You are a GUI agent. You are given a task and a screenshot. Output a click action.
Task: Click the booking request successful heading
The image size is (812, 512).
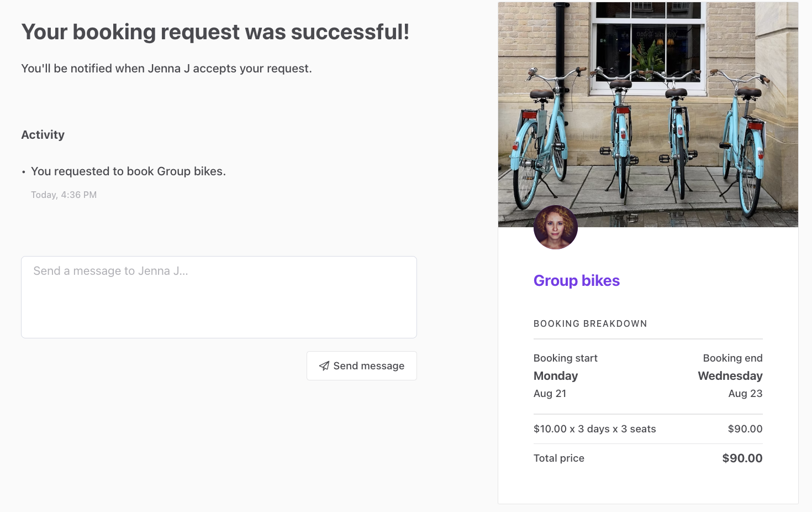pos(215,32)
